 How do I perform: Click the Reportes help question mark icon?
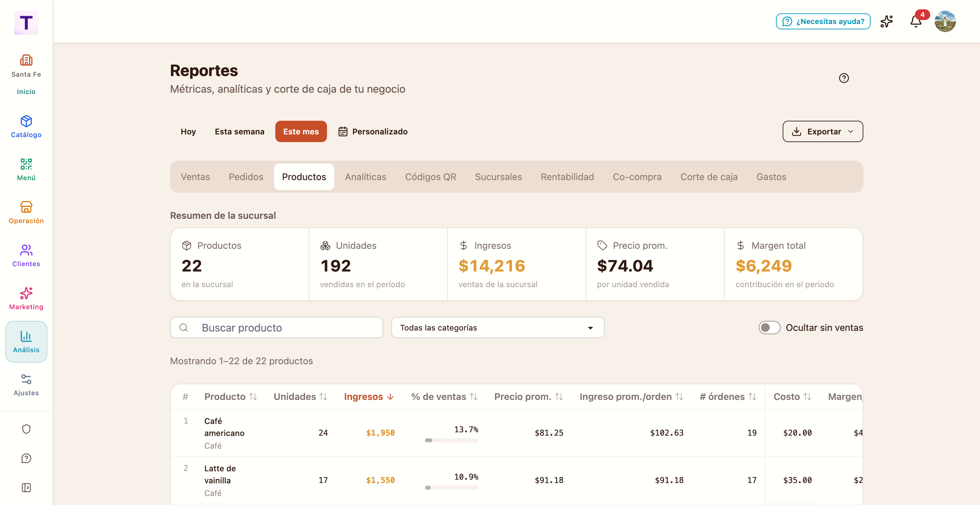844,78
